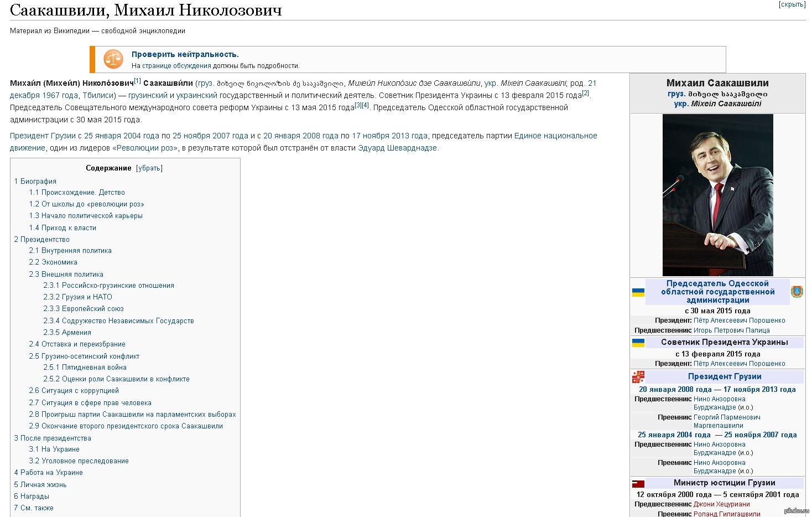Open 2.7 Ситуация в сфере прав человека

point(90,403)
